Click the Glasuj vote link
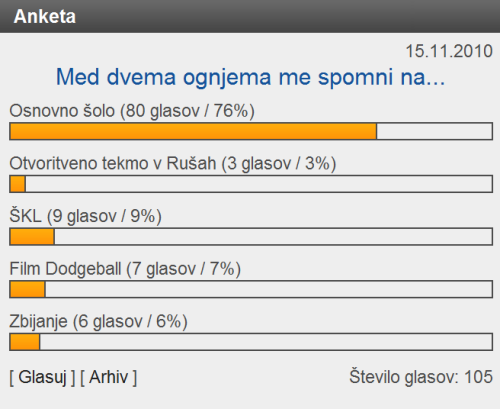Screen dimensions: 500x409 point(42,377)
